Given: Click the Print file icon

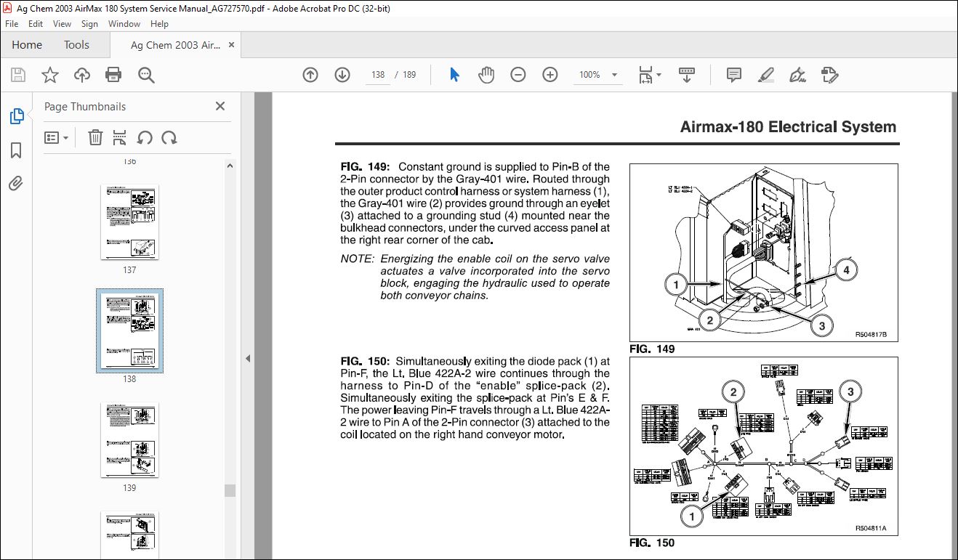Looking at the screenshot, I should pyautogui.click(x=113, y=75).
